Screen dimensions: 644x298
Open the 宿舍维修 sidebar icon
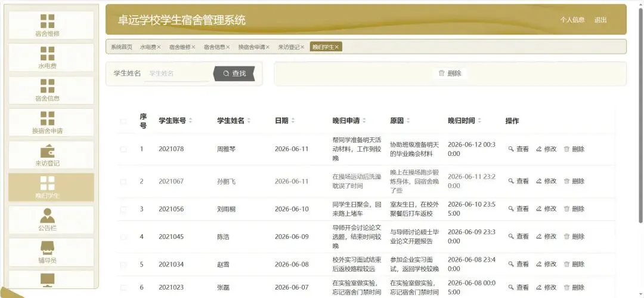pos(47,21)
